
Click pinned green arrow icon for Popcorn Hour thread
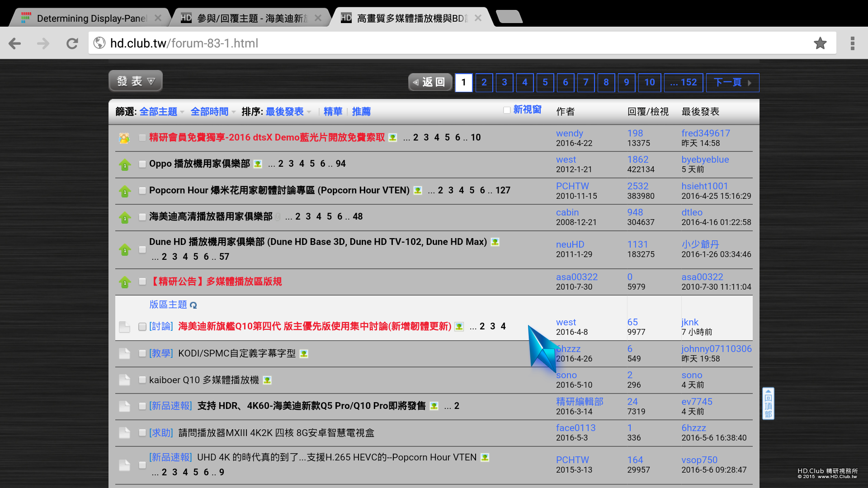click(x=125, y=191)
